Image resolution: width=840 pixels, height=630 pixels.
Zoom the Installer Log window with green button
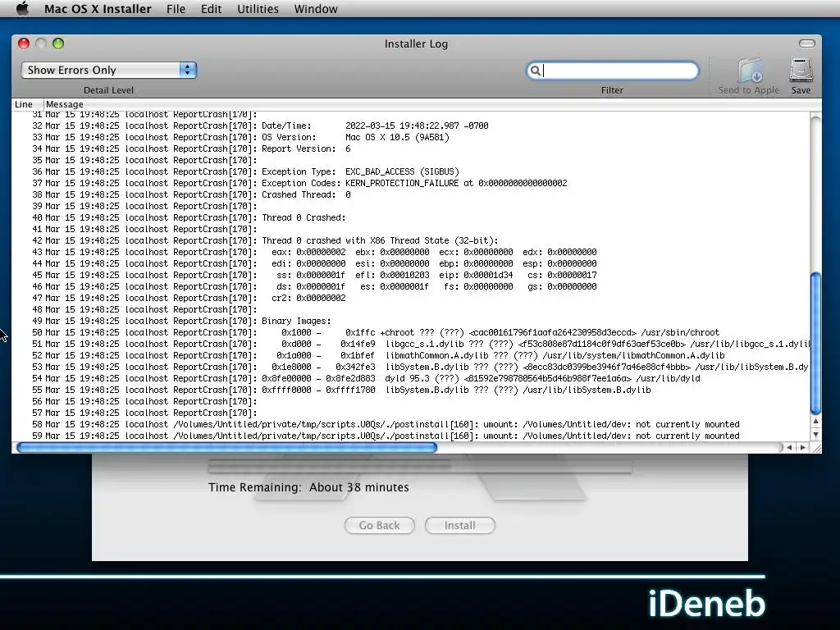[58, 43]
